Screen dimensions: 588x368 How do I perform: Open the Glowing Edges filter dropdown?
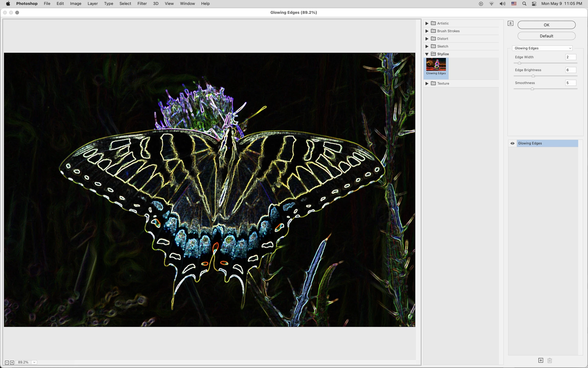tap(542, 48)
